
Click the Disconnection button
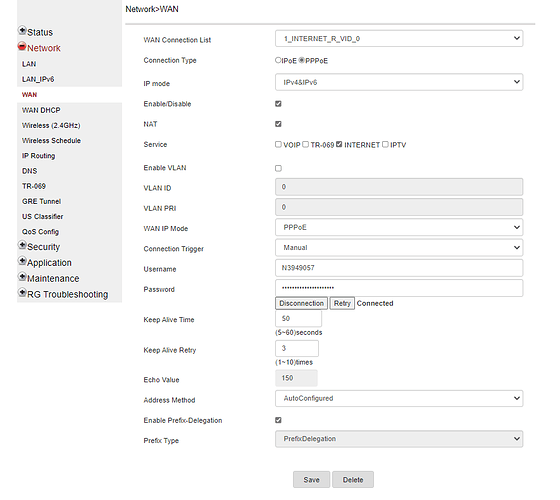tap(301, 303)
